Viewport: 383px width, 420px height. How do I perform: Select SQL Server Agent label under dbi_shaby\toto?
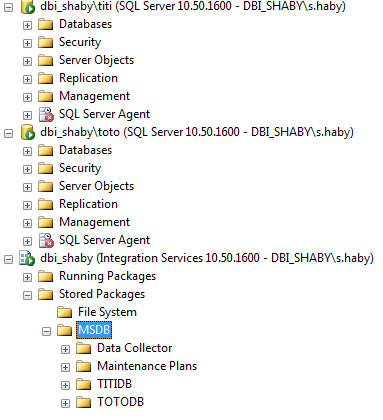pos(104,240)
